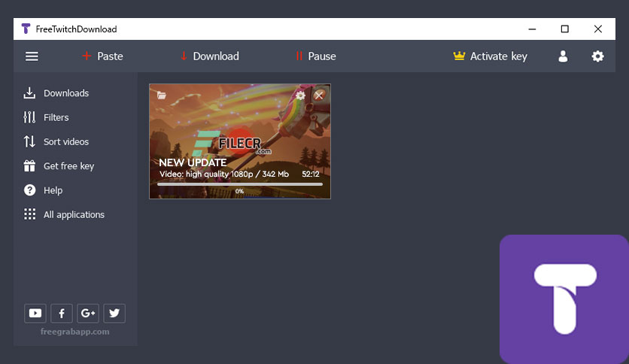Click the 52:12 duration text

point(311,174)
